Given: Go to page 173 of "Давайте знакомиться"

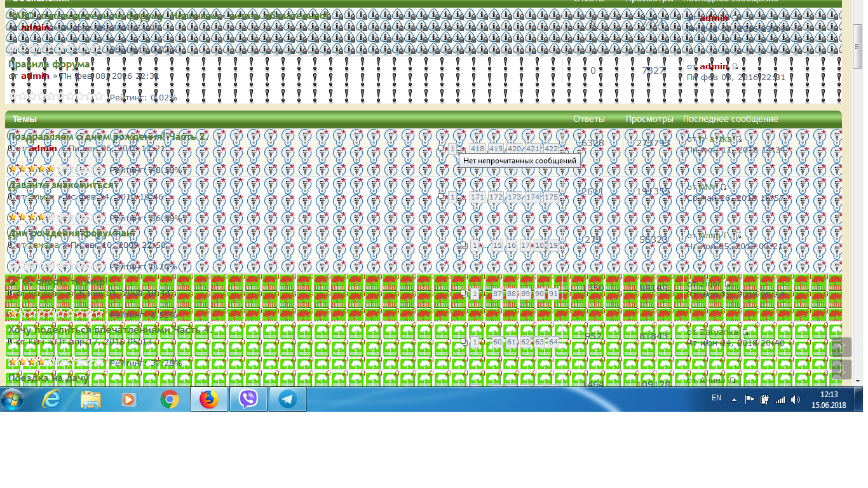Looking at the screenshot, I should coord(514,197).
